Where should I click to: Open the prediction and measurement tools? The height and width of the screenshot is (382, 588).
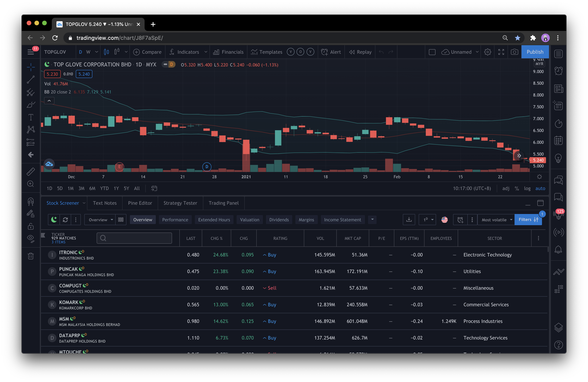pyautogui.click(x=31, y=142)
